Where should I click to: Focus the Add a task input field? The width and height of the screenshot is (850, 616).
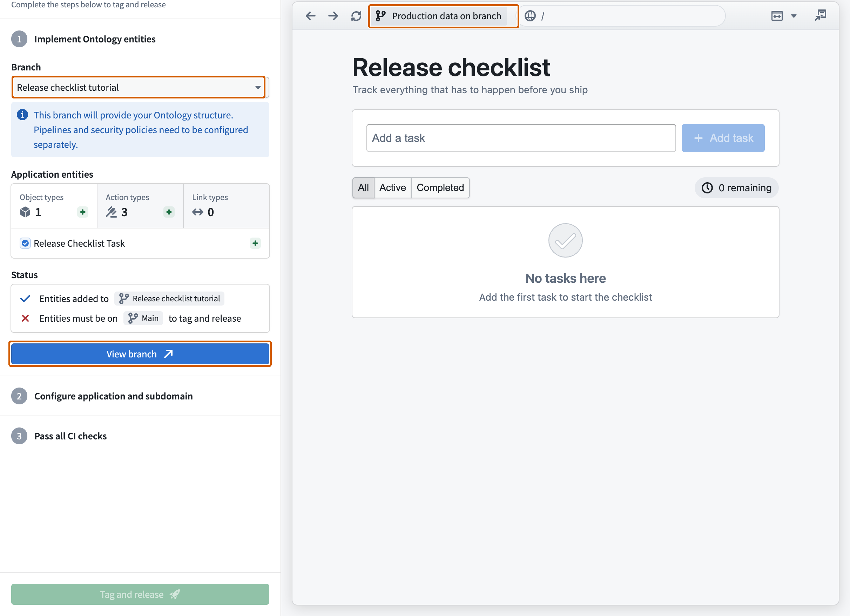pos(521,138)
